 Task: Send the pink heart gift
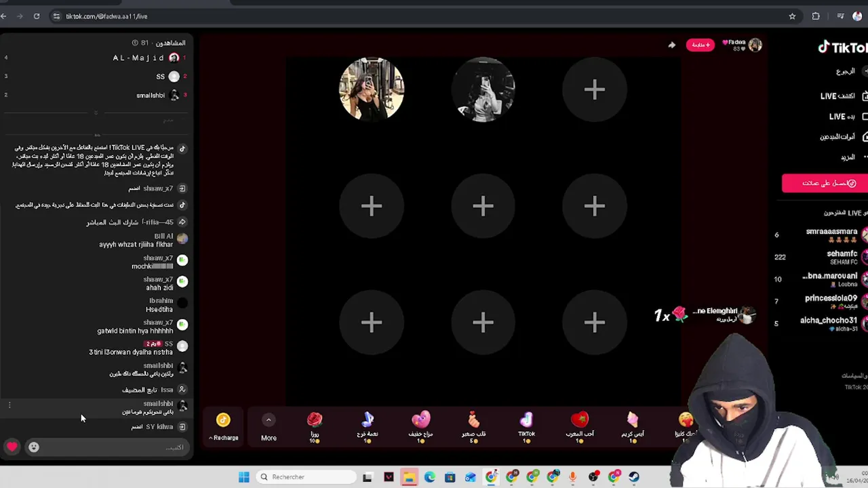(x=420, y=427)
